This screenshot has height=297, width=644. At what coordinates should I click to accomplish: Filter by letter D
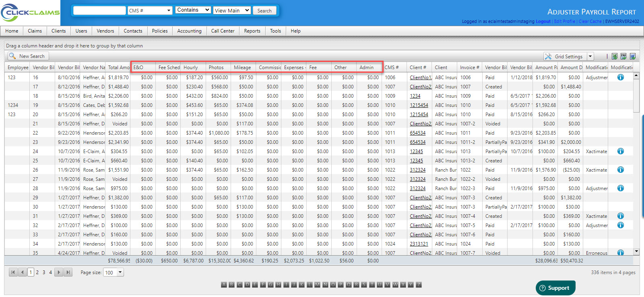click(x=247, y=285)
